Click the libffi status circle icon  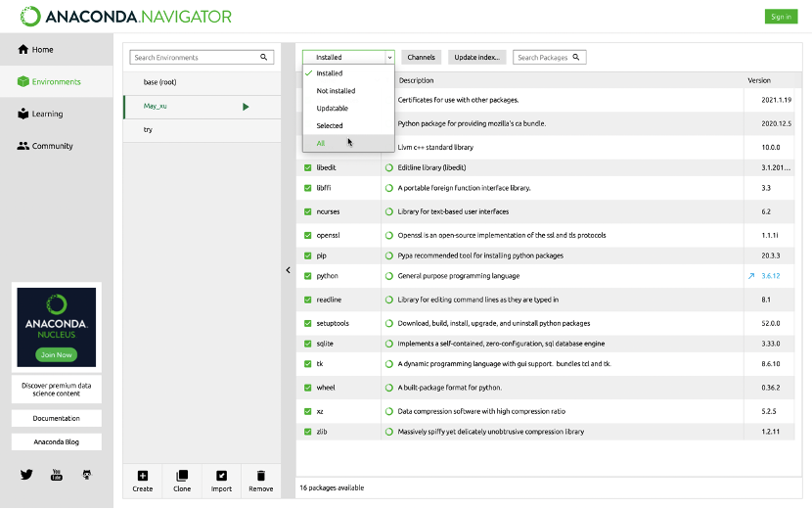click(x=389, y=188)
